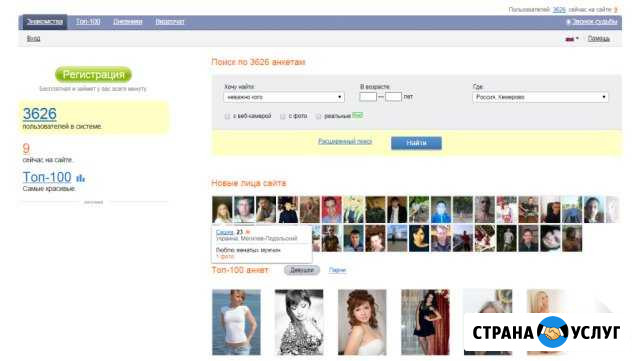Open the black-and-white Top-100 photo
This screenshot has height=361, width=640.
(x=299, y=322)
